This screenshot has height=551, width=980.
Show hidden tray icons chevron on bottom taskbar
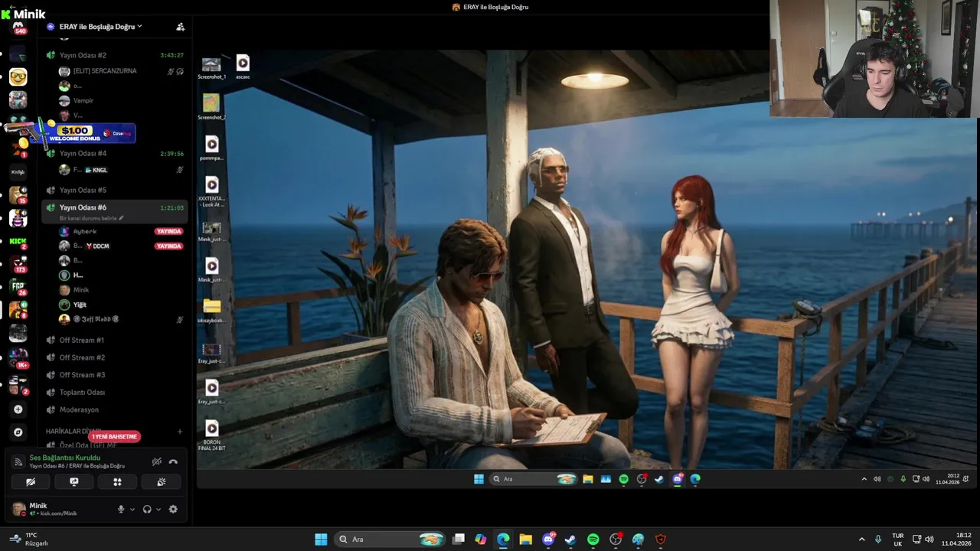tap(861, 540)
